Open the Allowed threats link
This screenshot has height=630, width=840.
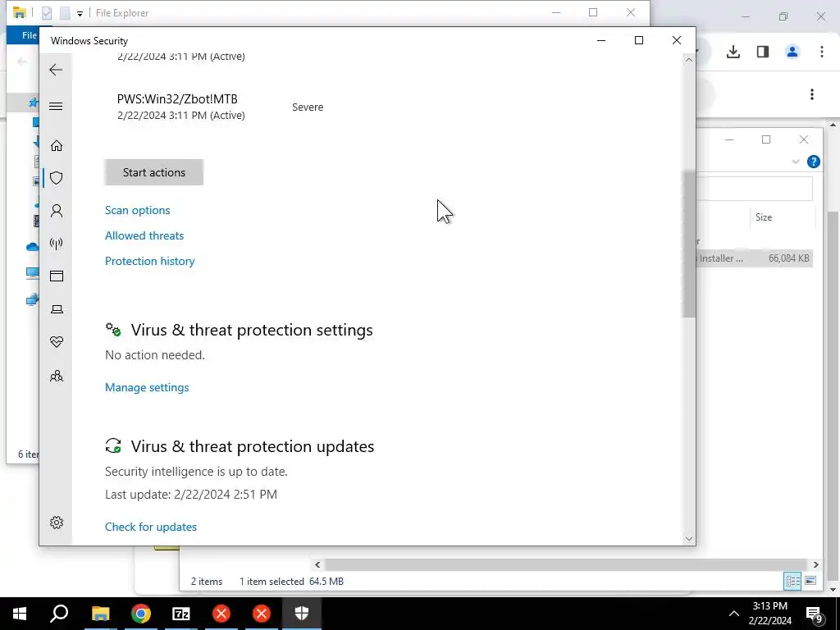pos(144,235)
